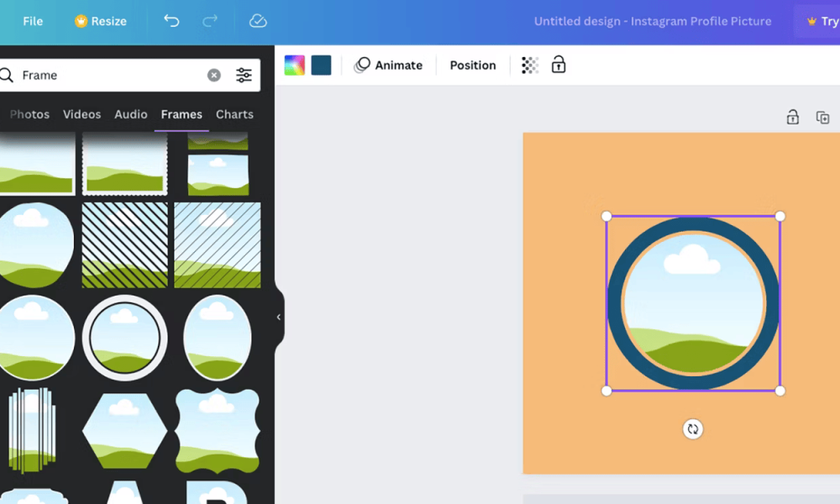Open the search filter options
The image size is (840, 504).
click(x=244, y=75)
